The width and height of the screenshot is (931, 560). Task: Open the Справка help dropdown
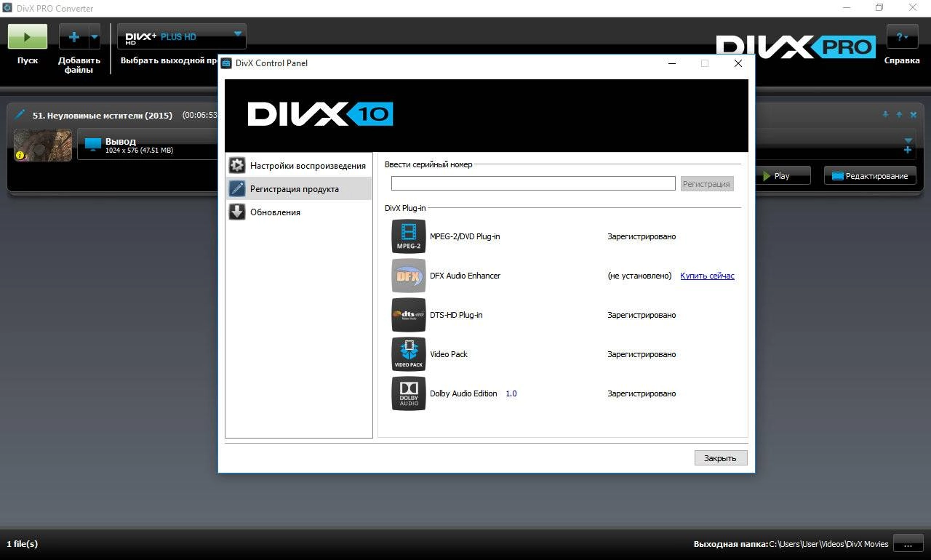(902, 36)
